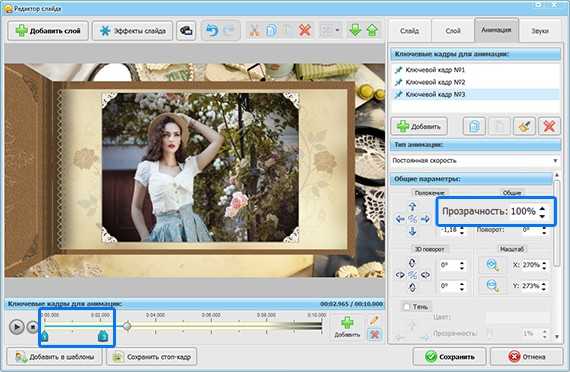Cut the layer with the scissors icon
The height and width of the screenshot is (372, 570).
coord(254,31)
